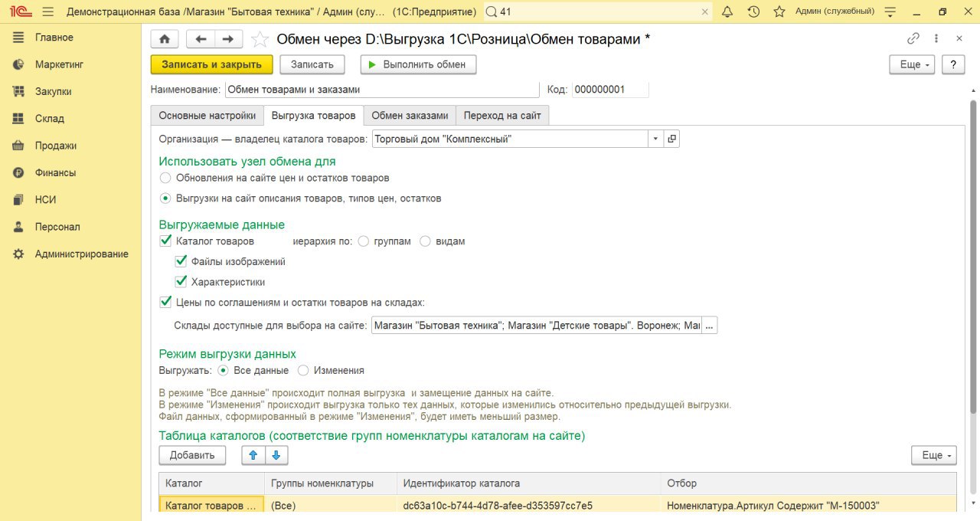This screenshot has width=980, height=521.
Task: Switch to Переход на сайт tab
Action: (x=502, y=116)
